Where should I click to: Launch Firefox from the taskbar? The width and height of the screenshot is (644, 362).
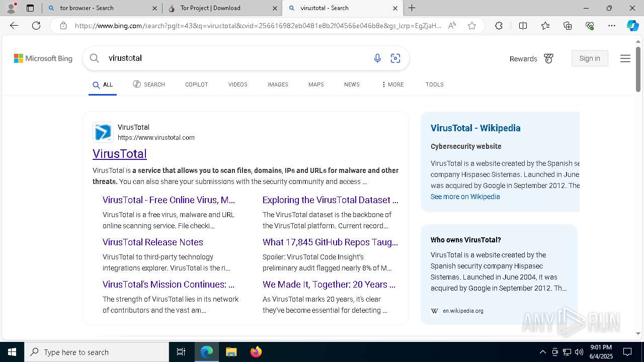tap(256, 352)
